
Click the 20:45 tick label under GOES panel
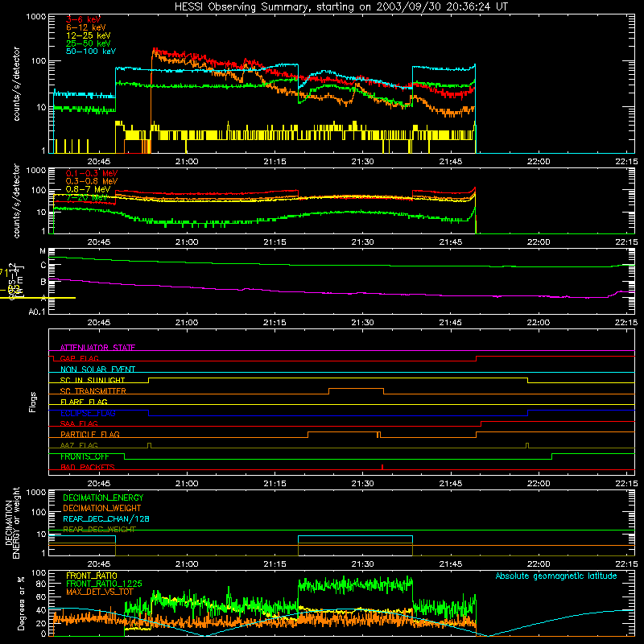[99, 323]
